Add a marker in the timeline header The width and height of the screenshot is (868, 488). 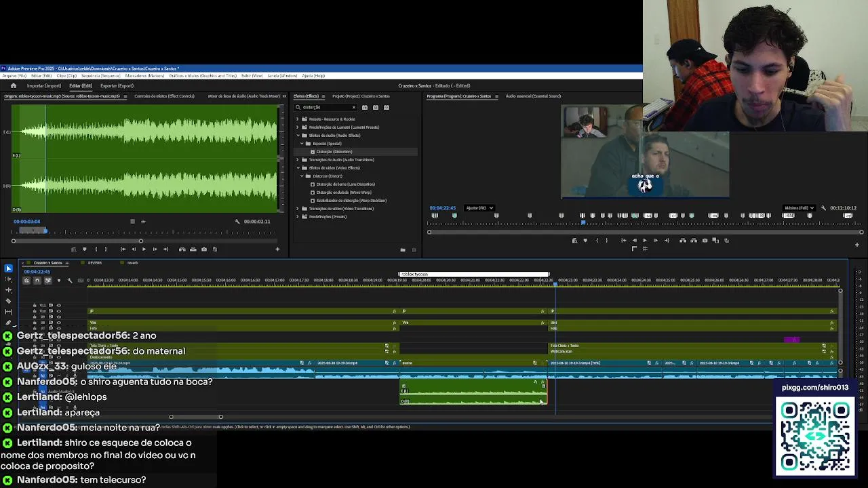click(59, 281)
